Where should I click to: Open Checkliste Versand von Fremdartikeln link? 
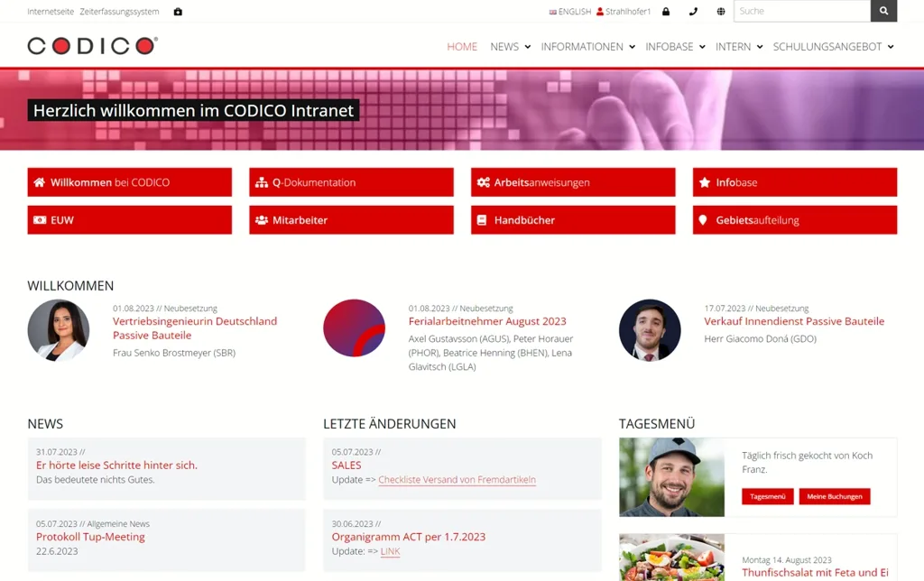(457, 480)
